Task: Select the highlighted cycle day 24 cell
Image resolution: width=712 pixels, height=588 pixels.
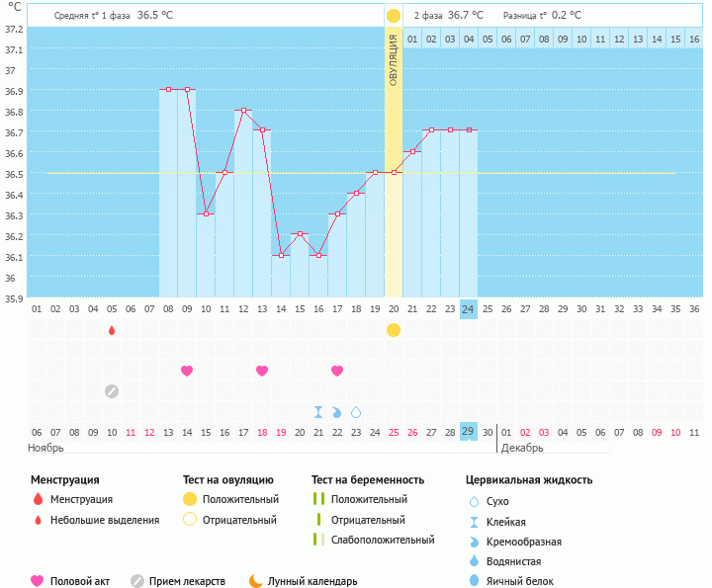Action: 469,309
